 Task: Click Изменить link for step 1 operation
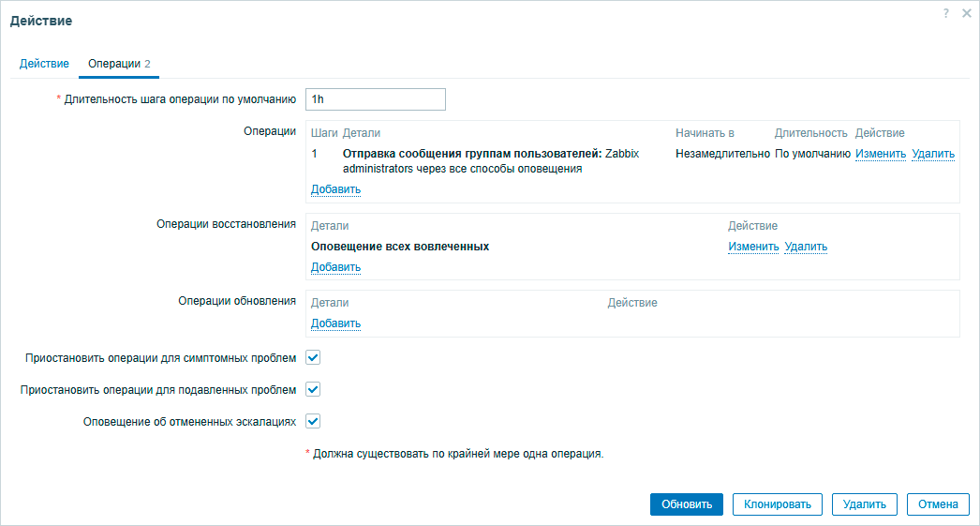click(880, 154)
